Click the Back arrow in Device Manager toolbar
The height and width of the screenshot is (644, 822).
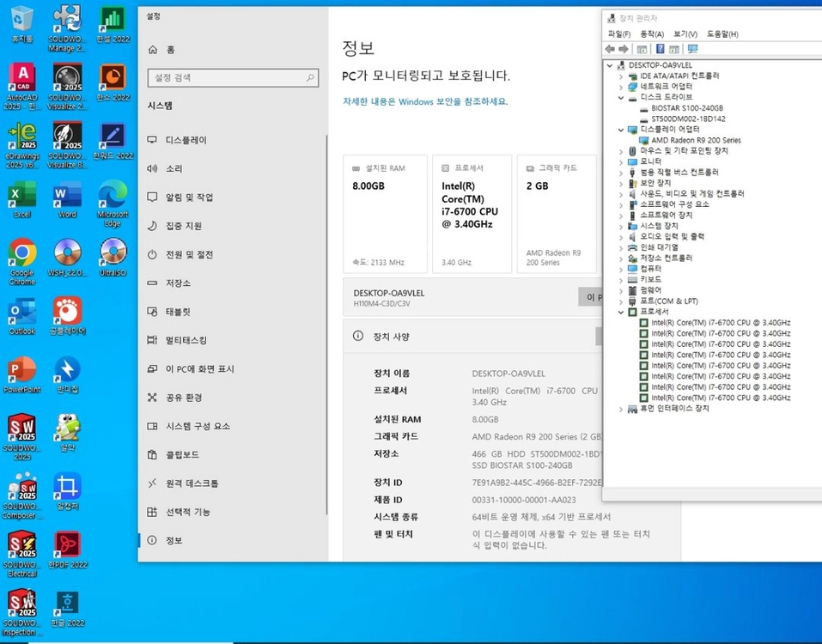click(610, 49)
